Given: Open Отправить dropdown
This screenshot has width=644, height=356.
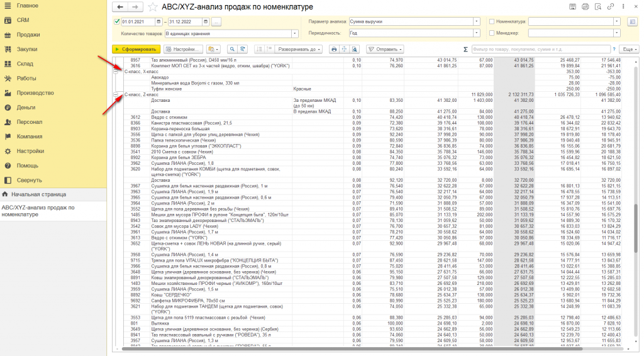Looking at the screenshot, I should coord(385,49).
